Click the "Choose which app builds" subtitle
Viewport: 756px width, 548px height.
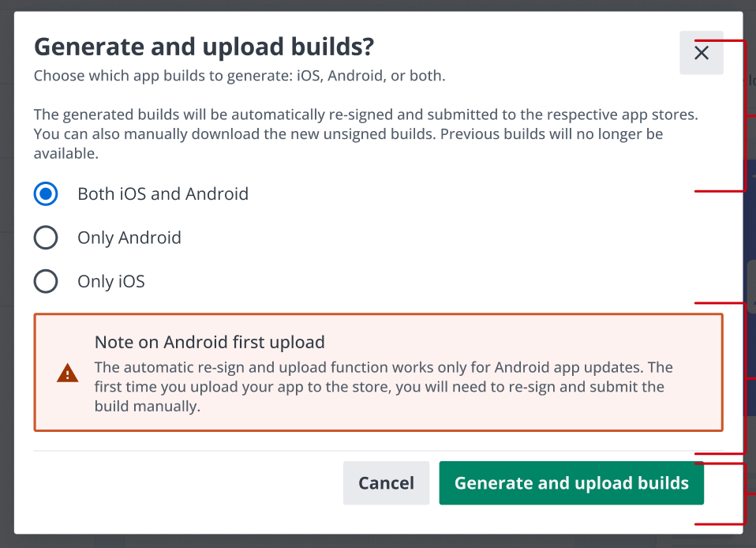(239, 77)
